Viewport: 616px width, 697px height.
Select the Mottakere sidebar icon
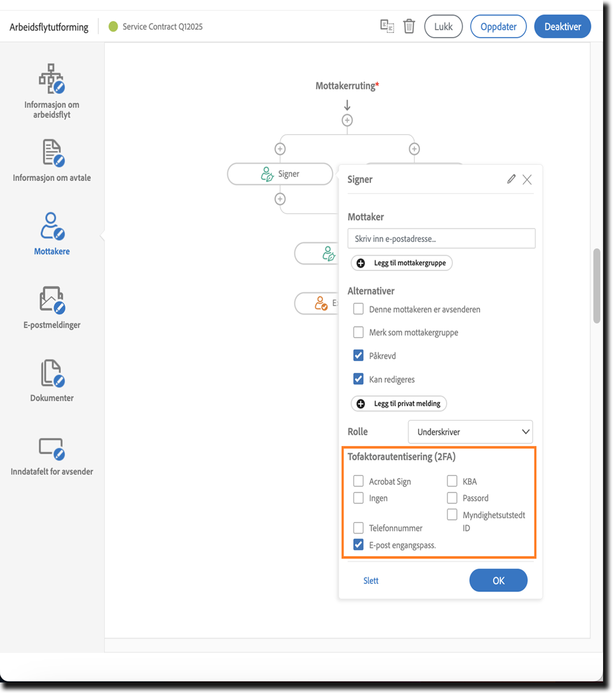coord(52,226)
